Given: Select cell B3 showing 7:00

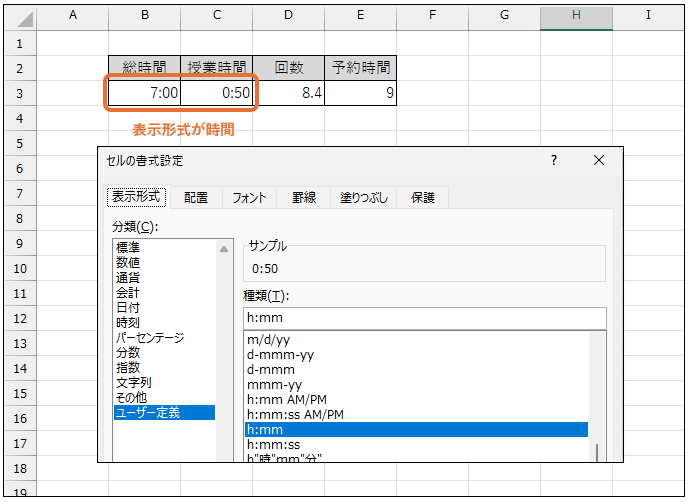Looking at the screenshot, I should [144, 94].
